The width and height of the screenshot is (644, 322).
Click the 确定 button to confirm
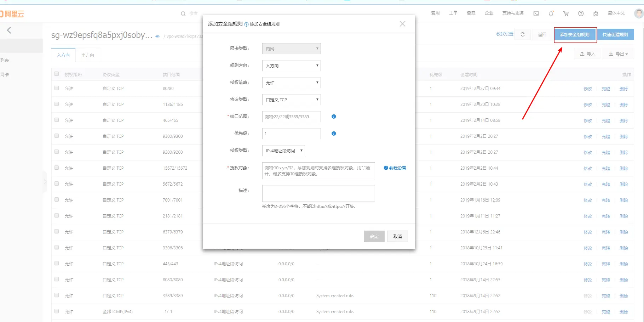pos(374,236)
